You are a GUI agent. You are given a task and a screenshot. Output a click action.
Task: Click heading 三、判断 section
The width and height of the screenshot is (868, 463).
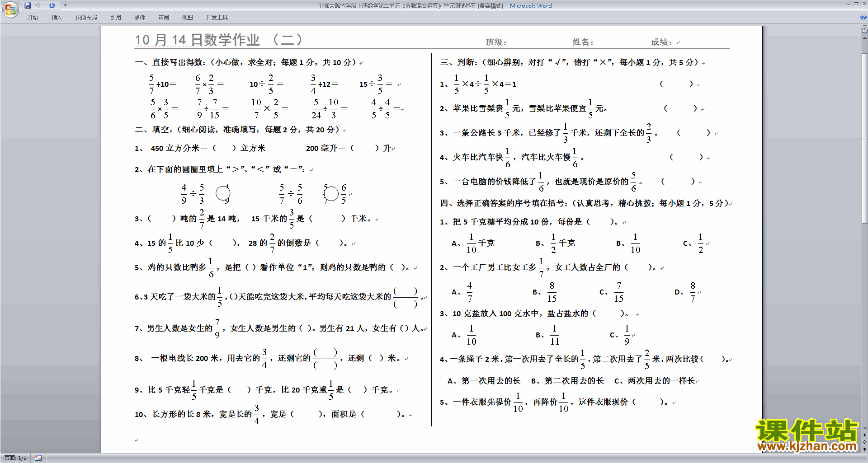pos(571,62)
